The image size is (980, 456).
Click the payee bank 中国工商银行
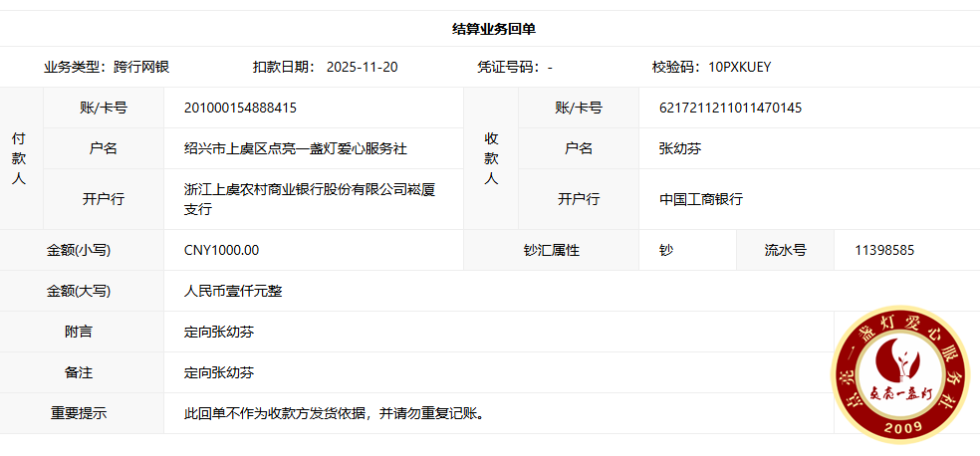[x=700, y=199]
